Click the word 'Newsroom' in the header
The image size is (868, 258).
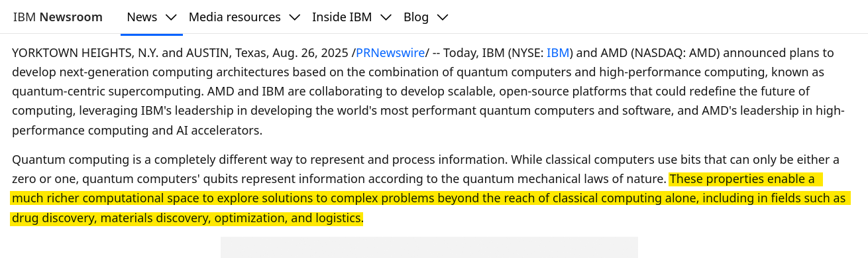(x=71, y=17)
